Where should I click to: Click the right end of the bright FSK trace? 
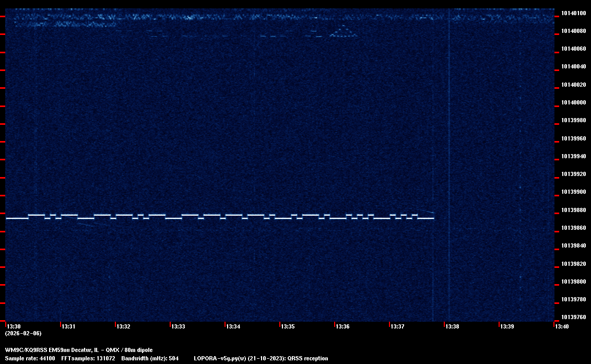point(433,218)
